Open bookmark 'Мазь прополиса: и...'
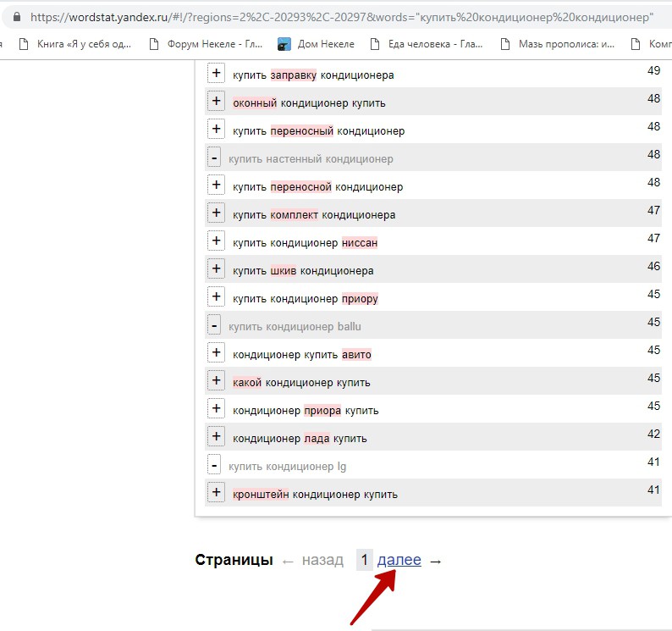 click(558, 44)
